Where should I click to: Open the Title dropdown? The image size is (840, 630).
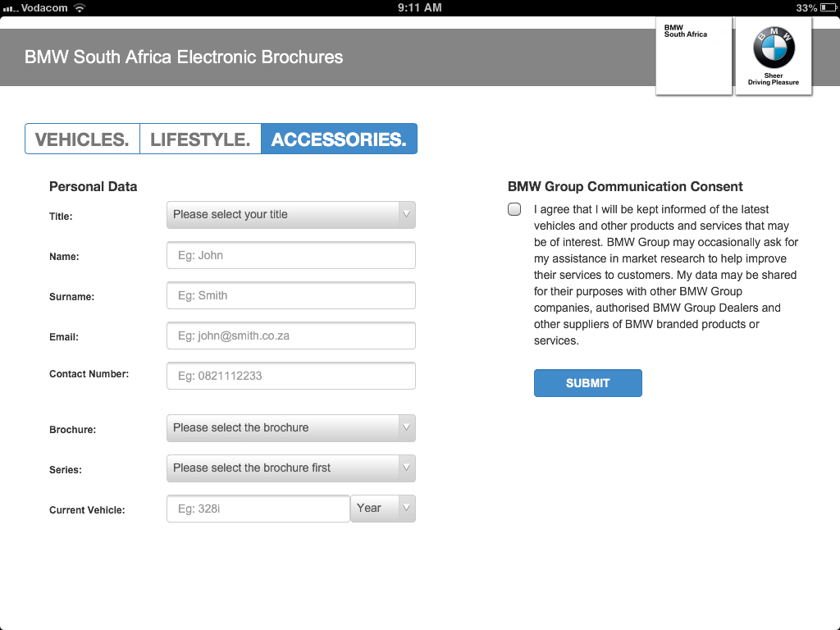point(290,215)
